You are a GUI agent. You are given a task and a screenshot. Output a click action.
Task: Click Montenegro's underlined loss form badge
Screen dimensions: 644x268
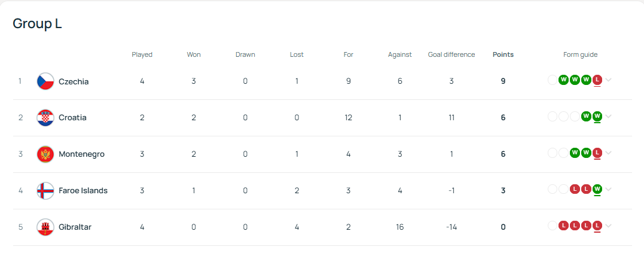pyautogui.click(x=597, y=153)
